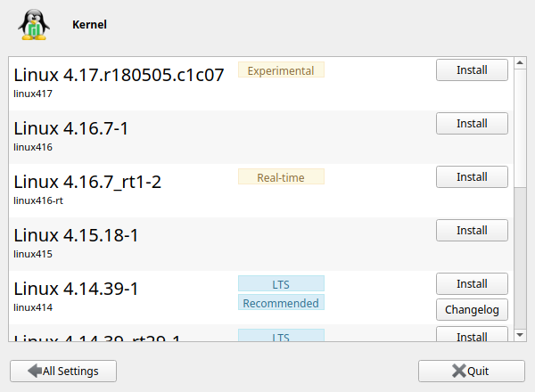Image resolution: width=535 pixels, height=392 pixels.
Task: Click the Kernel page title
Action: (89, 25)
